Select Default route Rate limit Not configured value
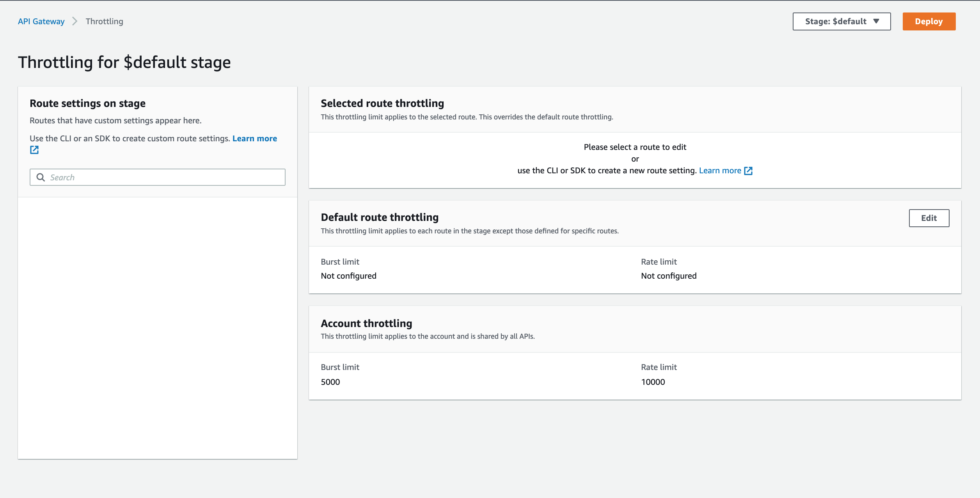The image size is (980, 498). coord(668,276)
